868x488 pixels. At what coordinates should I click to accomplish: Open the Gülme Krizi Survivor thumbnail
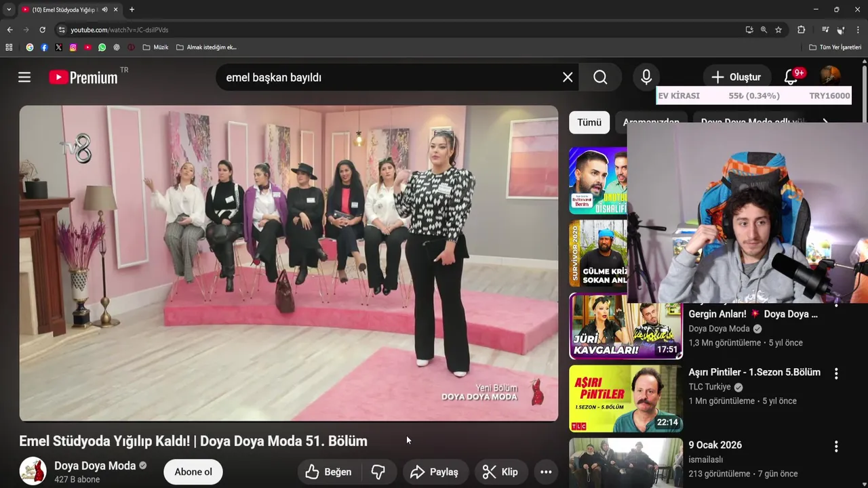[x=598, y=253]
